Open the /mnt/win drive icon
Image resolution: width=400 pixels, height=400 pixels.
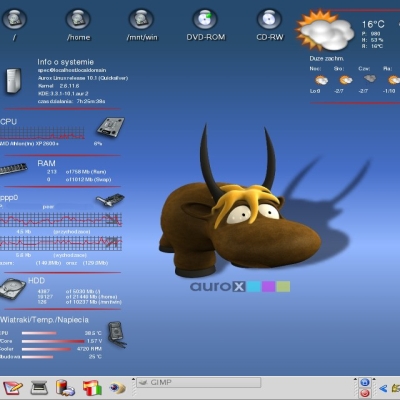tap(141, 18)
